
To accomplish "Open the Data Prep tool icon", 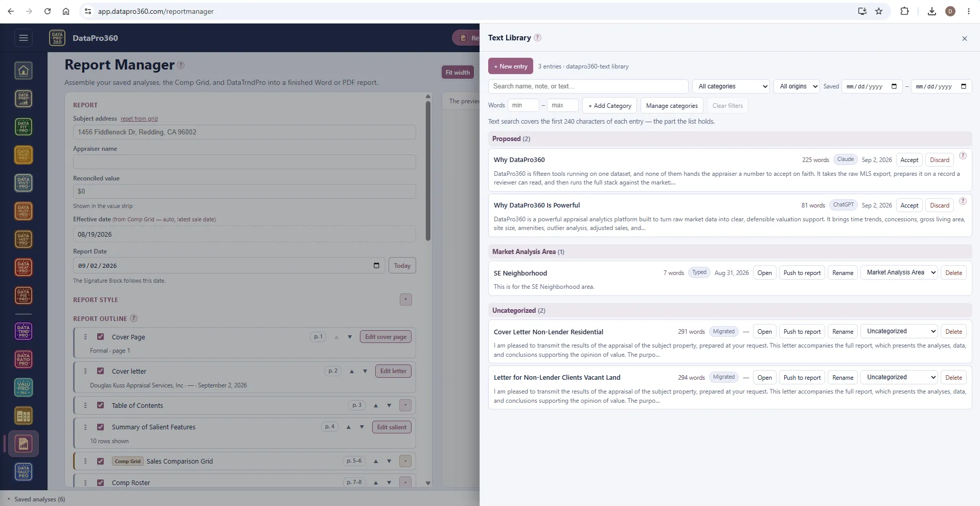I will click(x=24, y=99).
